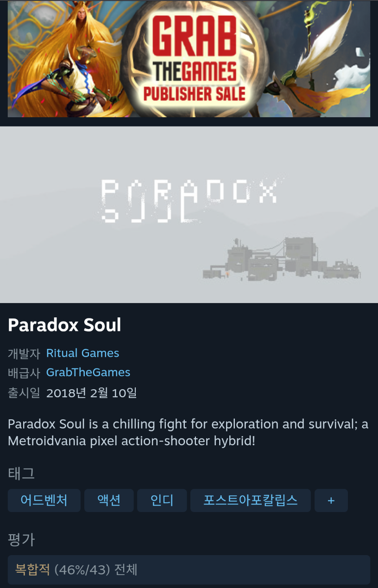The height and width of the screenshot is (588, 378).
Task: Select the 포스트아포칼립스 tag
Action: pyautogui.click(x=251, y=500)
